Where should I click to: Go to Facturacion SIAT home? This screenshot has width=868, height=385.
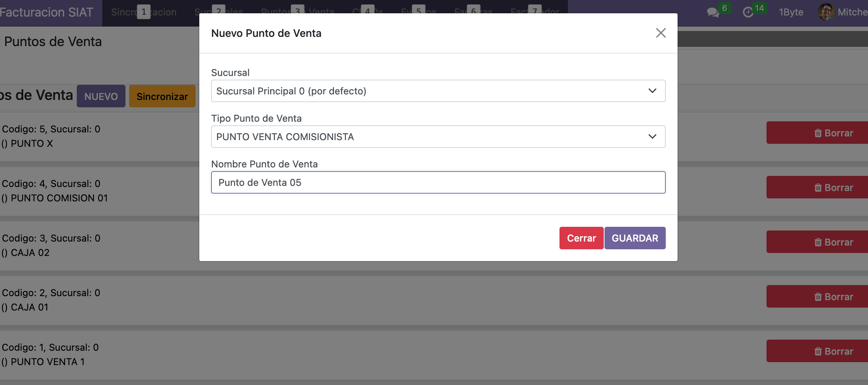[47, 12]
